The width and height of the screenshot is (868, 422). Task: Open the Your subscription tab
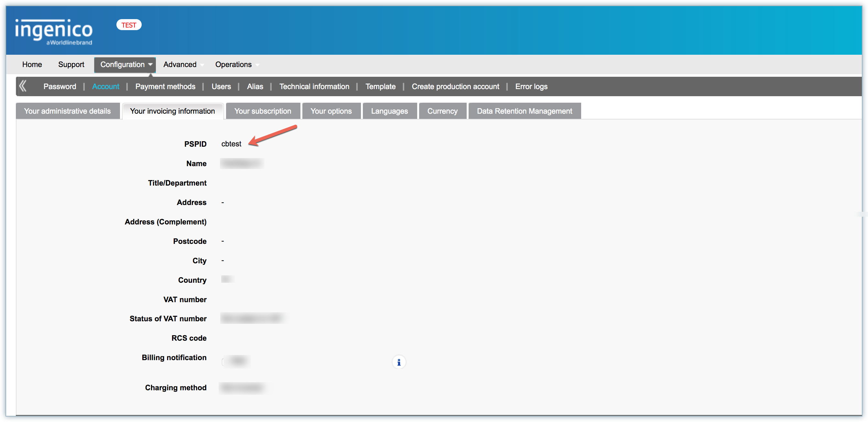click(263, 111)
